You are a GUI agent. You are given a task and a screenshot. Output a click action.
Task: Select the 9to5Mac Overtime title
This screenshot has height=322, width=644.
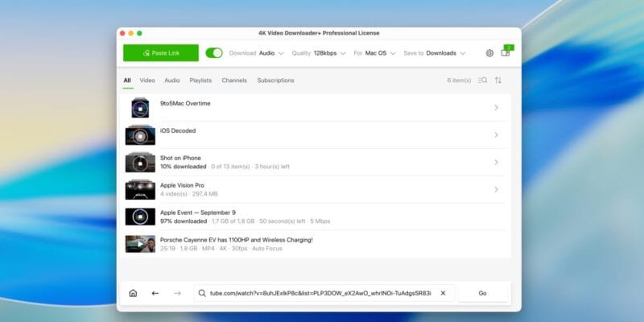[x=185, y=104]
